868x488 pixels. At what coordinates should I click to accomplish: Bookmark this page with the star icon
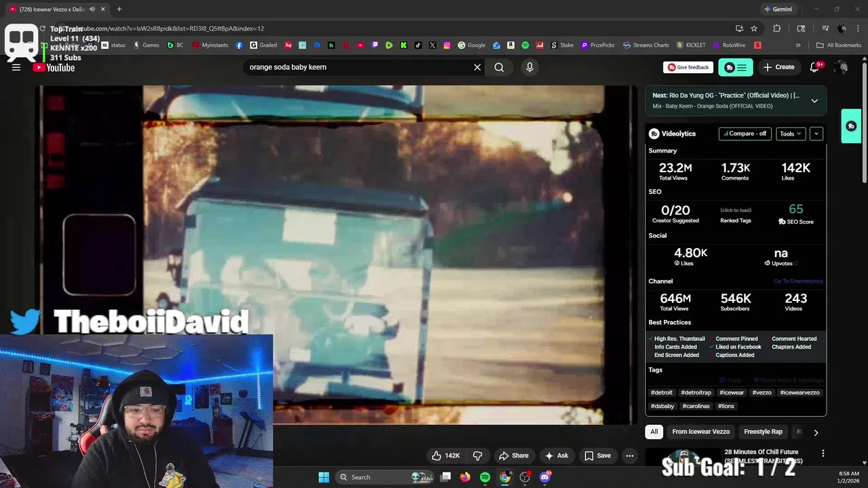[x=754, y=28]
